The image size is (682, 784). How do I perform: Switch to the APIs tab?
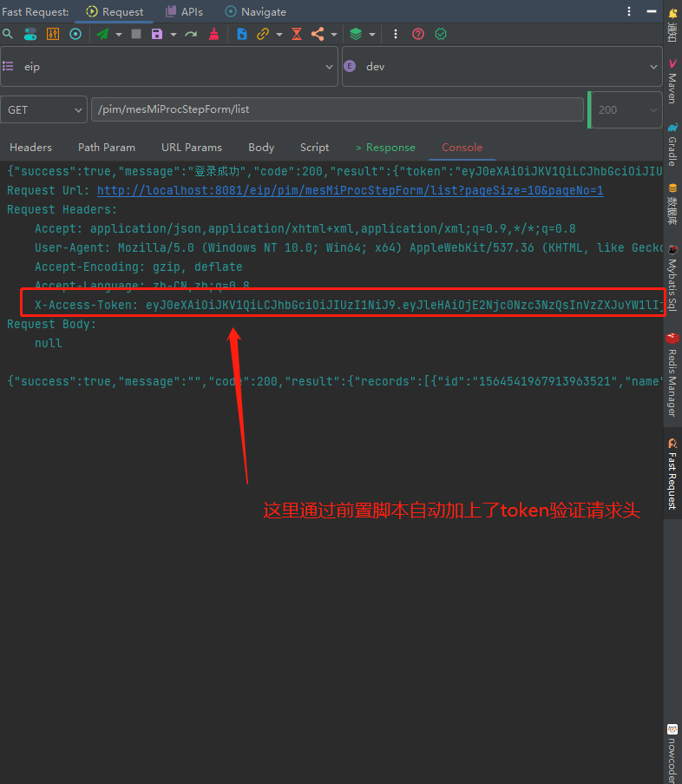click(184, 11)
